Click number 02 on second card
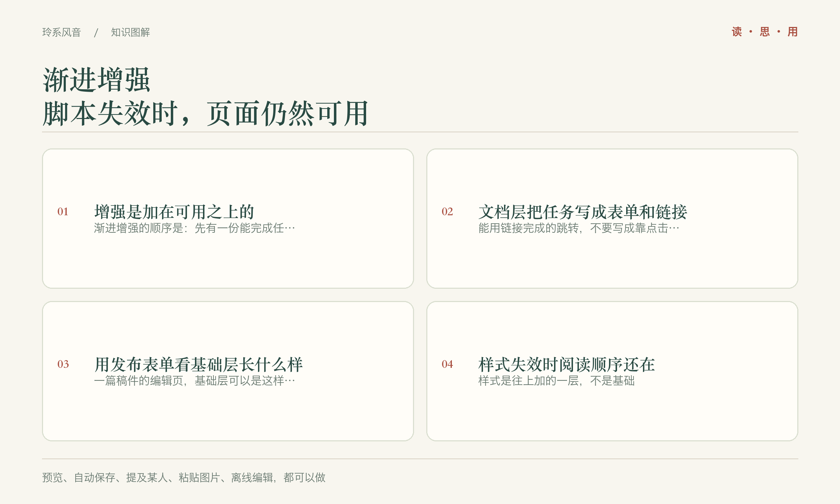 (447, 211)
